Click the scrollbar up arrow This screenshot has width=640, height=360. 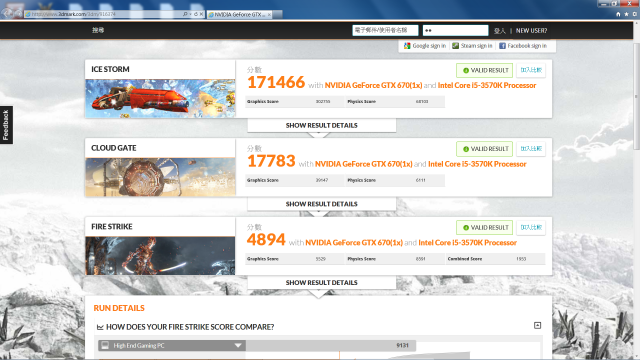pos(636,23)
